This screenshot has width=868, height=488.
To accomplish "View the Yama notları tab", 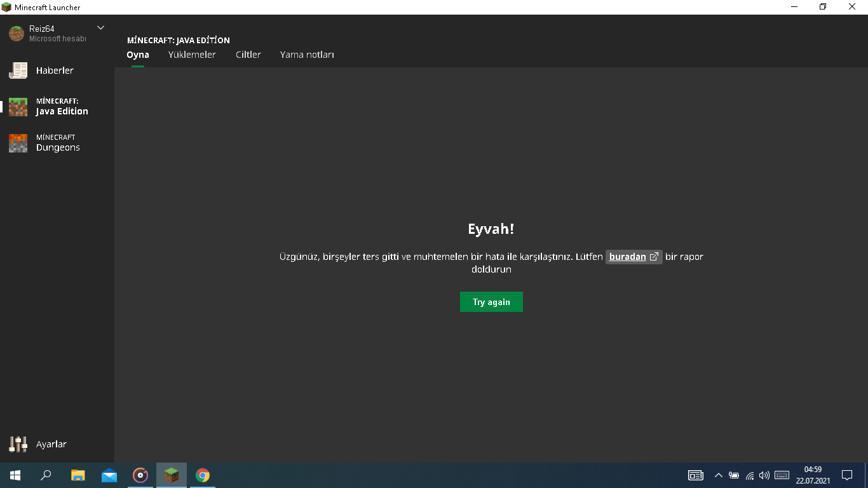I will [307, 55].
